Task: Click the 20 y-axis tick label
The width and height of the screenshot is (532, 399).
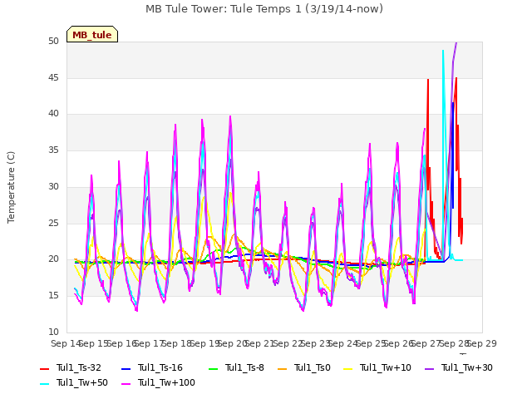Action: (53, 259)
